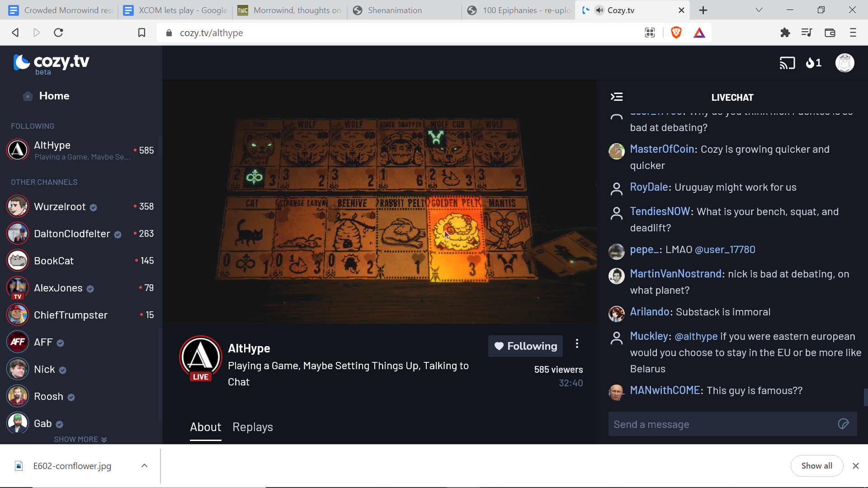Click username RoyDale in chat
This screenshot has height=488, width=868.
tap(649, 187)
